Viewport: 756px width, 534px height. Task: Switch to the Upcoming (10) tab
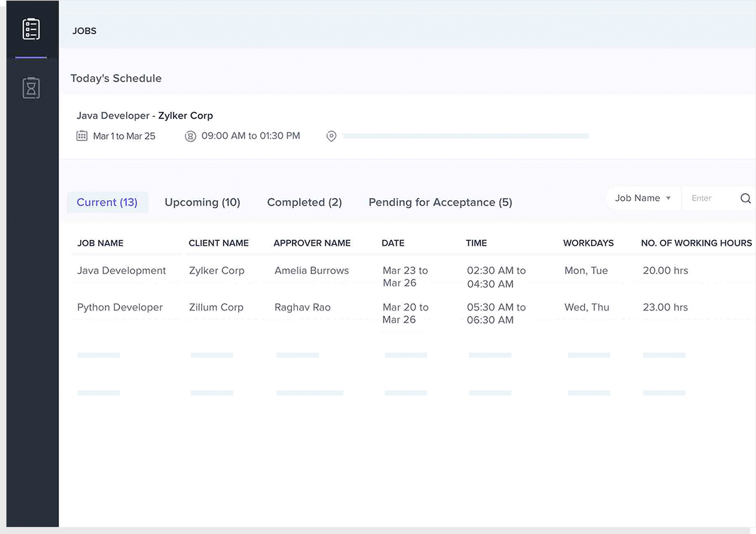tap(202, 203)
